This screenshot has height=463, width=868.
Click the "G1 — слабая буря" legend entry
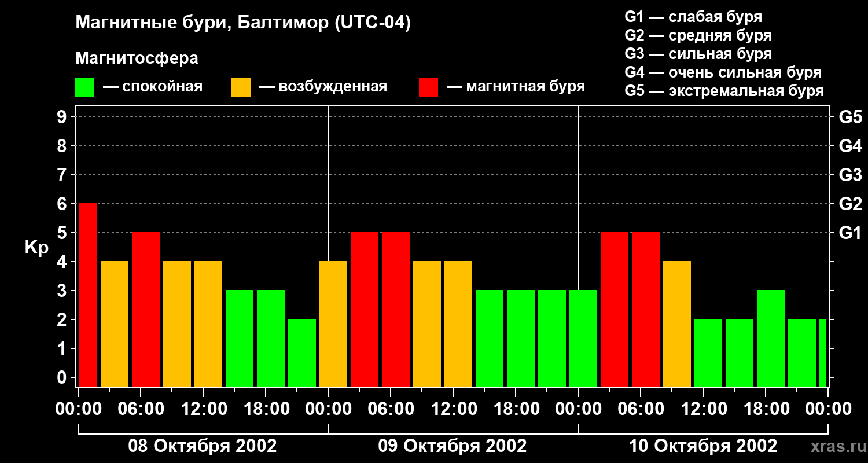[693, 17]
